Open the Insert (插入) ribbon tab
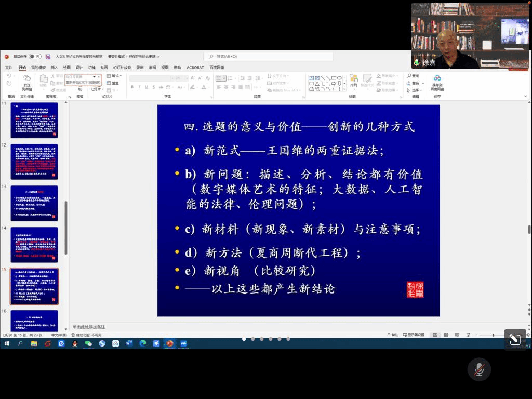 pyautogui.click(x=54, y=68)
